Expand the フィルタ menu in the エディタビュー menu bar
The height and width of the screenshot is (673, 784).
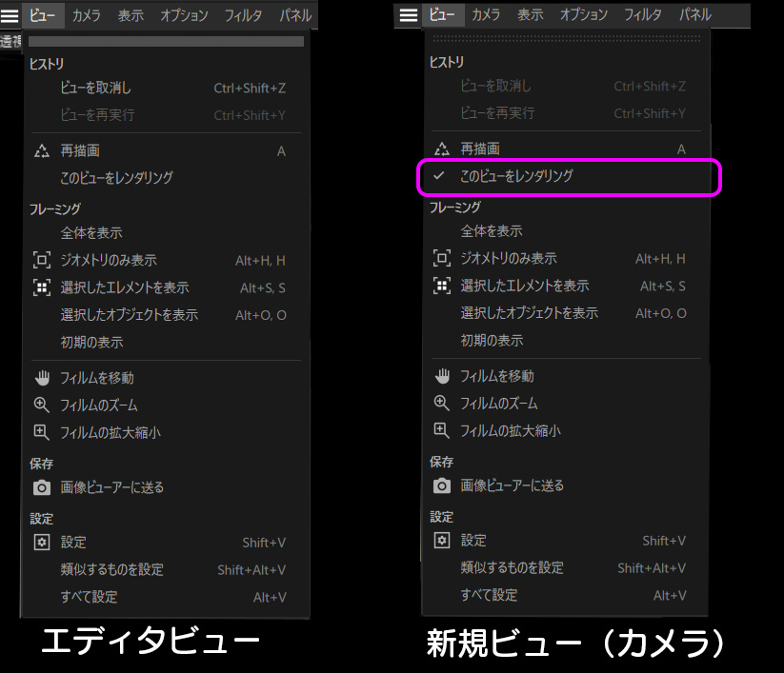coord(243,15)
